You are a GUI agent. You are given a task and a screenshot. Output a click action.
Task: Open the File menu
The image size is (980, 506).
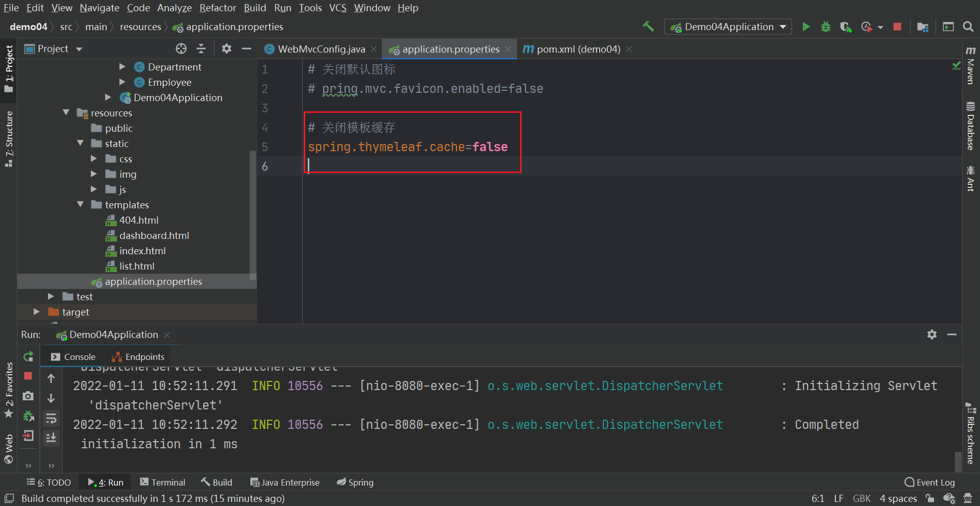coord(11,8)
